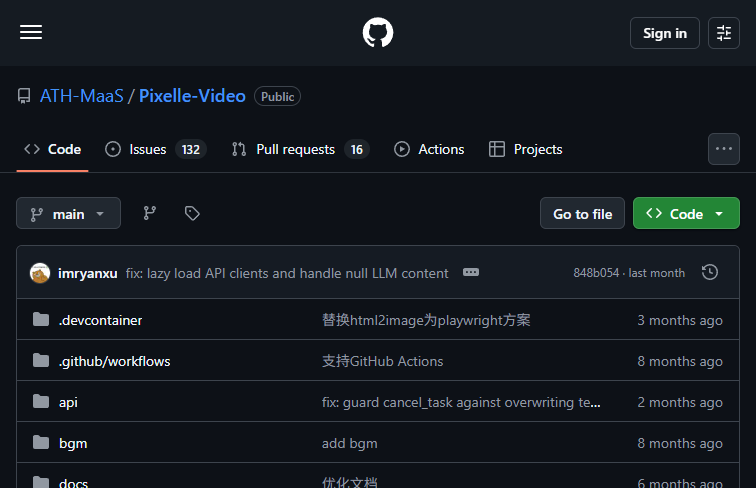Open commit hash 848b054
756x488 pixels.
tap(596, 273)
